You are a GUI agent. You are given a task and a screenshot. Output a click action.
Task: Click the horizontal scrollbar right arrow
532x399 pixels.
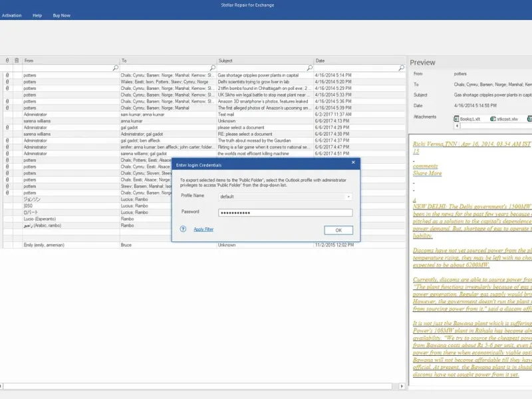[x=402, y=386]
